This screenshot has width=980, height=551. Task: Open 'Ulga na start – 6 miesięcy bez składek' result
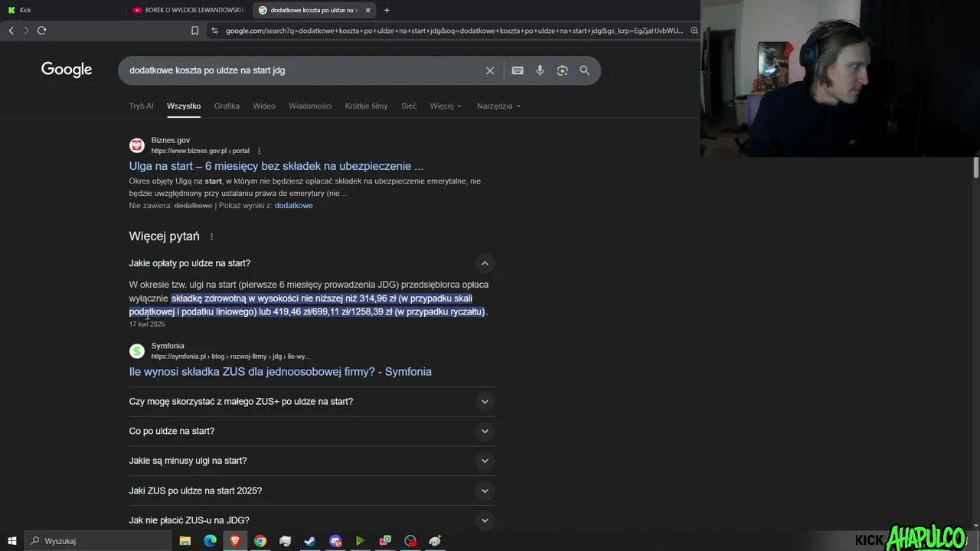[276, 166]
